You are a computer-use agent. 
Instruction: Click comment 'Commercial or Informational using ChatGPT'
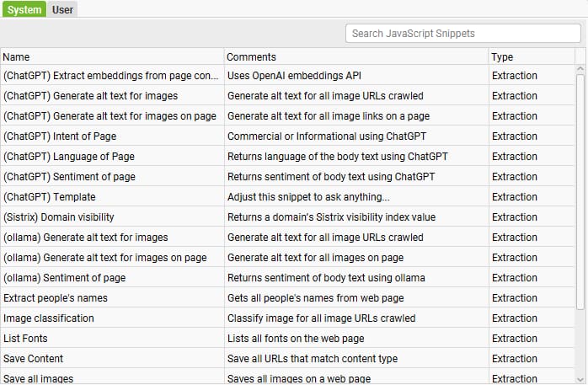[x=327, y=136]
